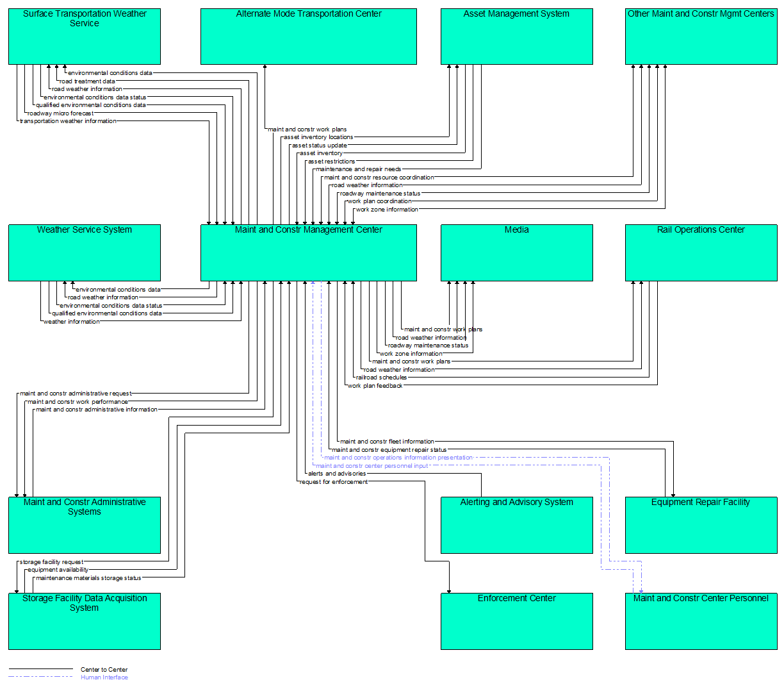Select the Maint and Constr Management Center node
Screen dimensions: 784x689
coord(309,253)
